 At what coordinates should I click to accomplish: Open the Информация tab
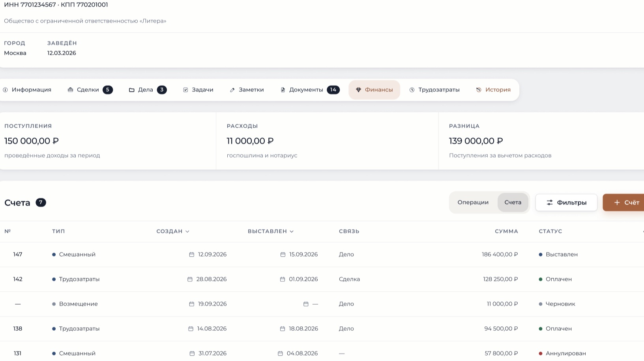[x=27, y=90]
